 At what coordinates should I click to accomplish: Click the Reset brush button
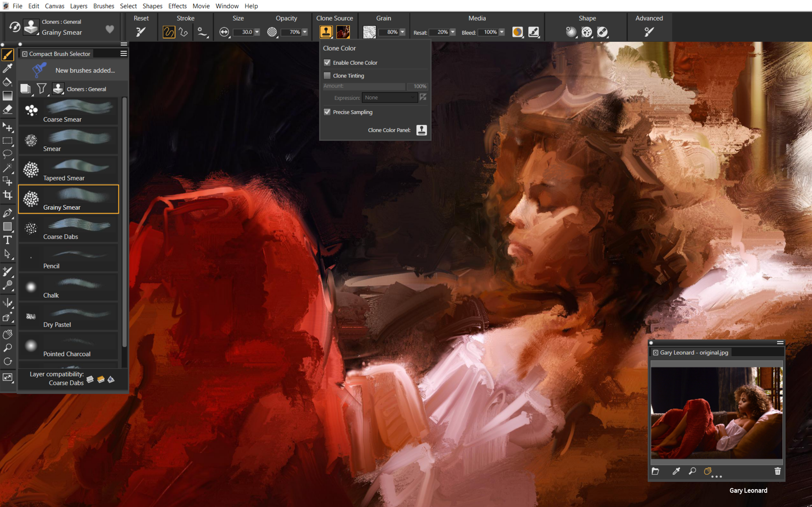tap(141, 32)
